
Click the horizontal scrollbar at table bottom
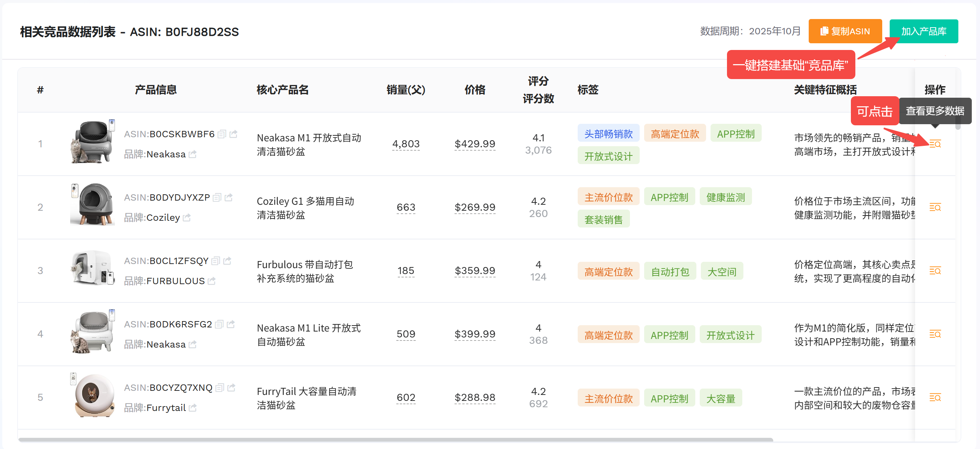pyautogui.click(x=396, y=440)
